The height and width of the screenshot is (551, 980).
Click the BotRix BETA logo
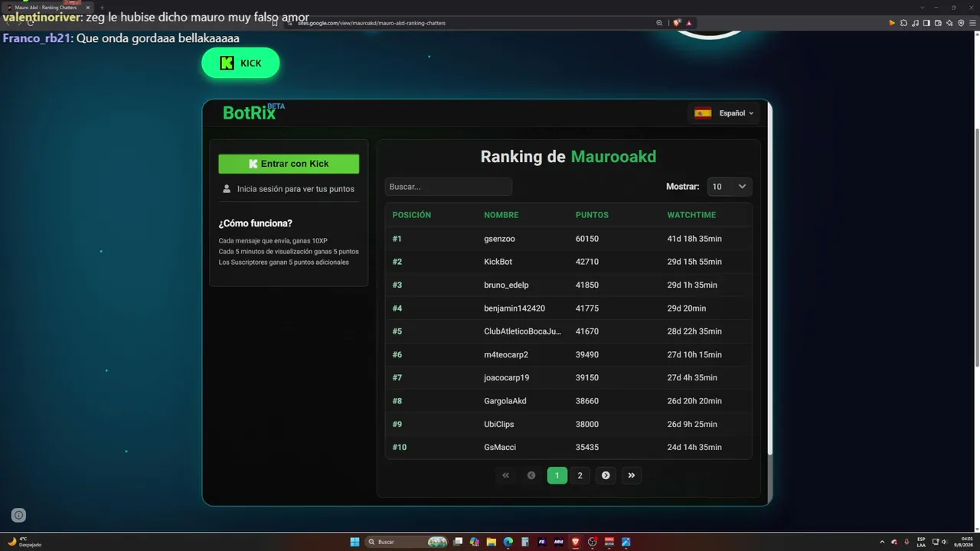click(x=253, y=112)
